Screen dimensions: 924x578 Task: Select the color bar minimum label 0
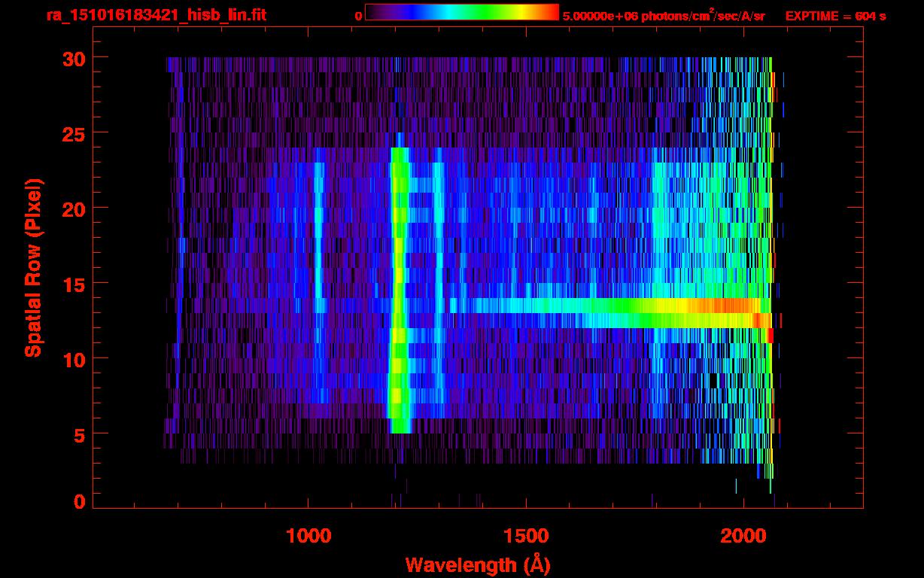click(358, 16)
